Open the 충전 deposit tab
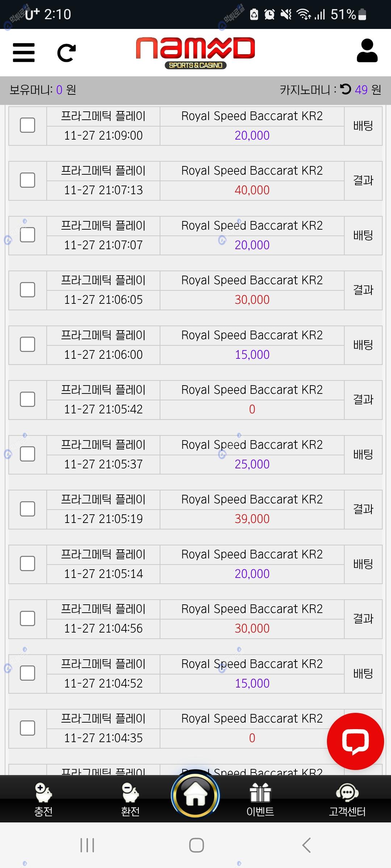Screen dimensions: 391x868 pyautogui.click(x=43, y=800)
